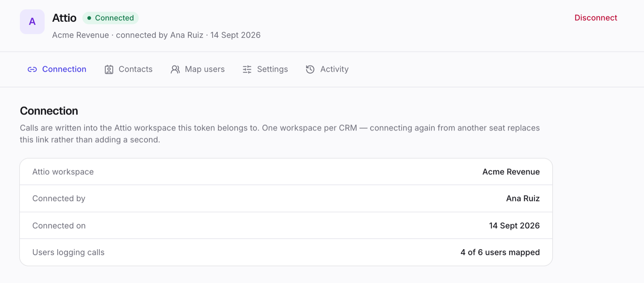Click the "Acme Revenue" value in the table
Image resolution: width=644 pixels, height=283 pixels.
point(511,172)
